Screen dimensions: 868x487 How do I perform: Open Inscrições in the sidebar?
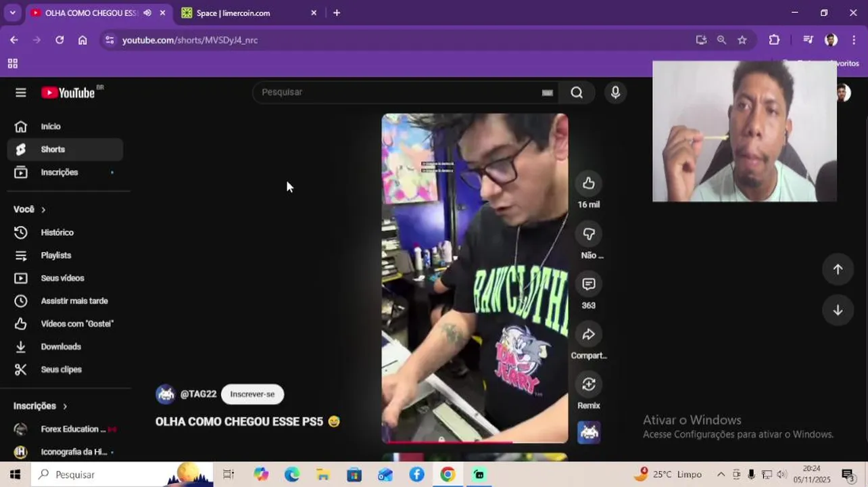[65, 172]
